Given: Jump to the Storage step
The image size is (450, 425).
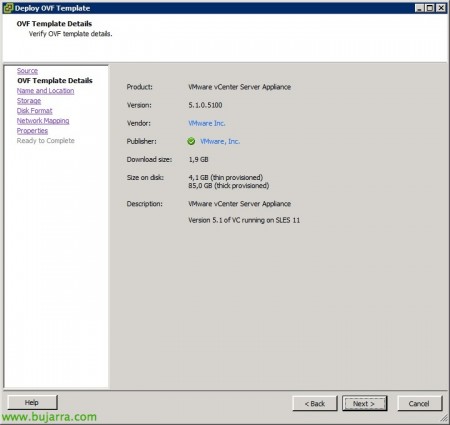Looking at the screenshot, I should coord(29,101).
